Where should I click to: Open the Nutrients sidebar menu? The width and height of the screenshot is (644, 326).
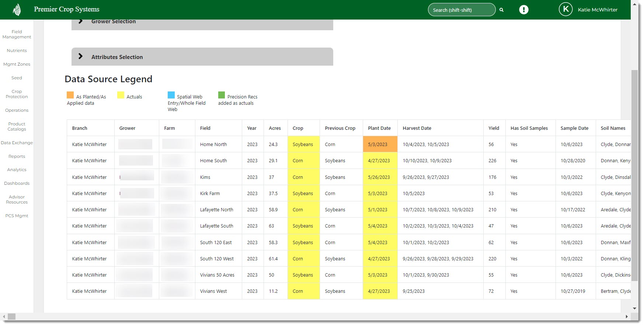point(17,51)
